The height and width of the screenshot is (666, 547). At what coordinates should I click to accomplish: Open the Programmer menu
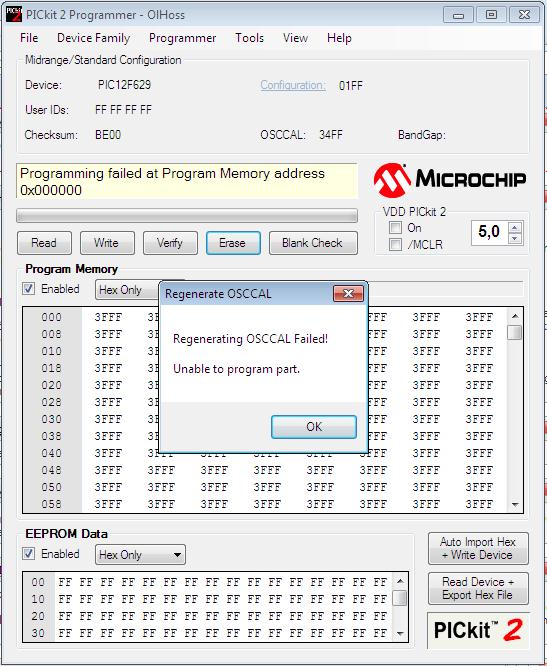[183, 38]
